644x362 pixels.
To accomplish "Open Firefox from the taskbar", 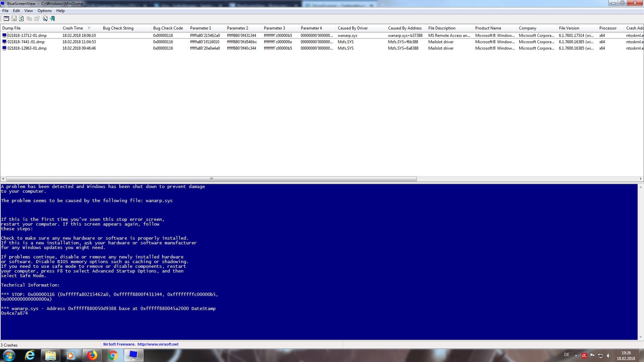I will click(92, 355).
